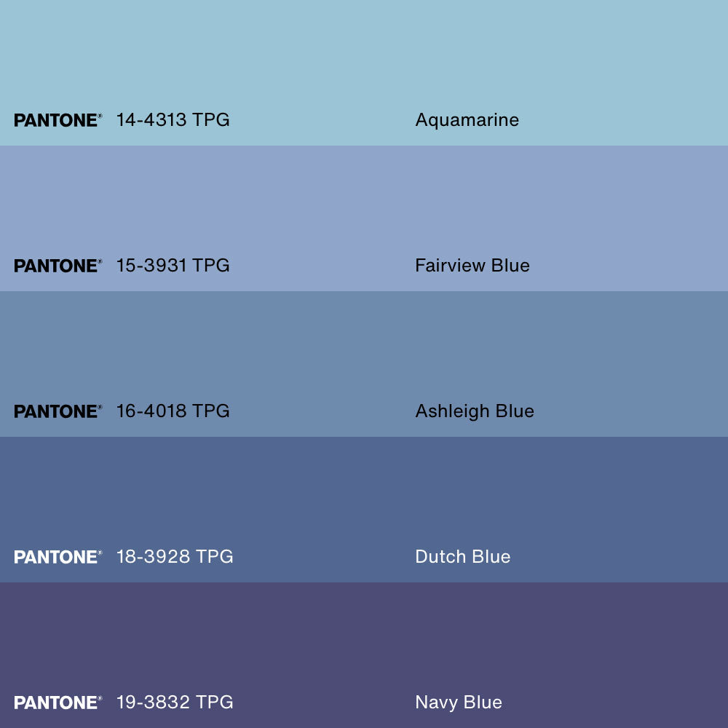This screenshot has width=728, height=728.
Task: Click the code 14-4313 TPG
Action: pos(173,120)
